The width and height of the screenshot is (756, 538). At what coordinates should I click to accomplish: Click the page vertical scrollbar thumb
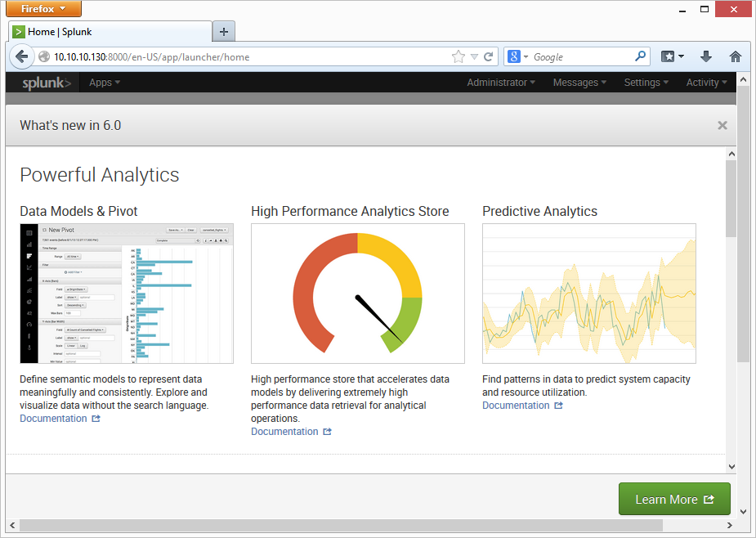pyautogui.click(x=743, y=224)
